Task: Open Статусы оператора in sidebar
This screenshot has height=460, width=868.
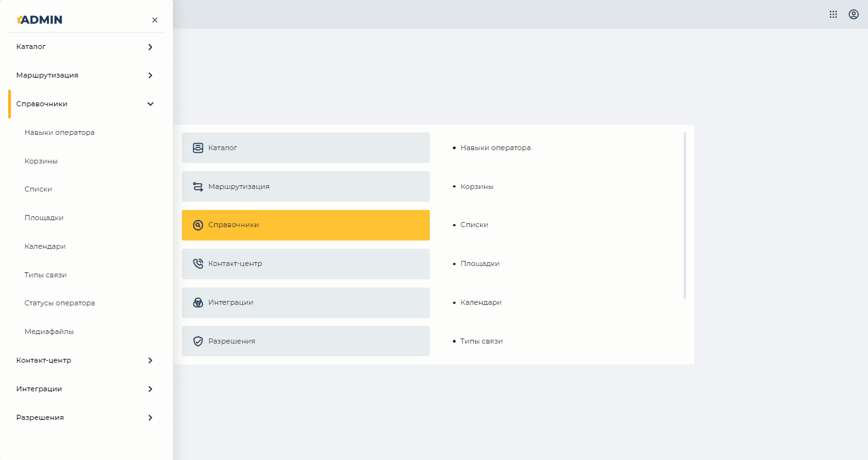Action: [60, 303]
